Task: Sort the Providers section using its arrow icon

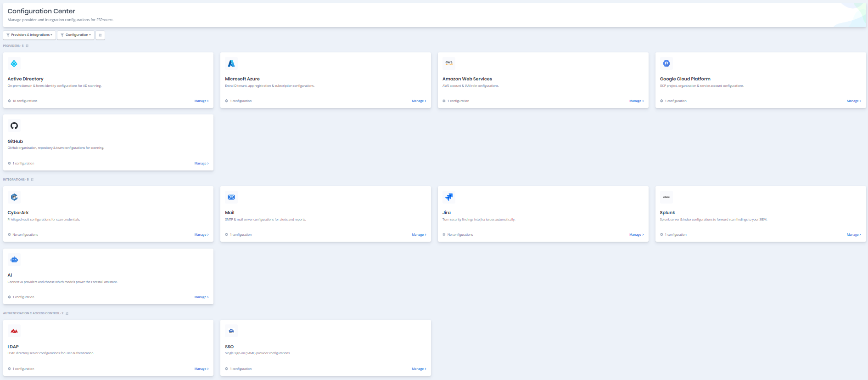Action: pyautogui.click(x=27, y=45)
